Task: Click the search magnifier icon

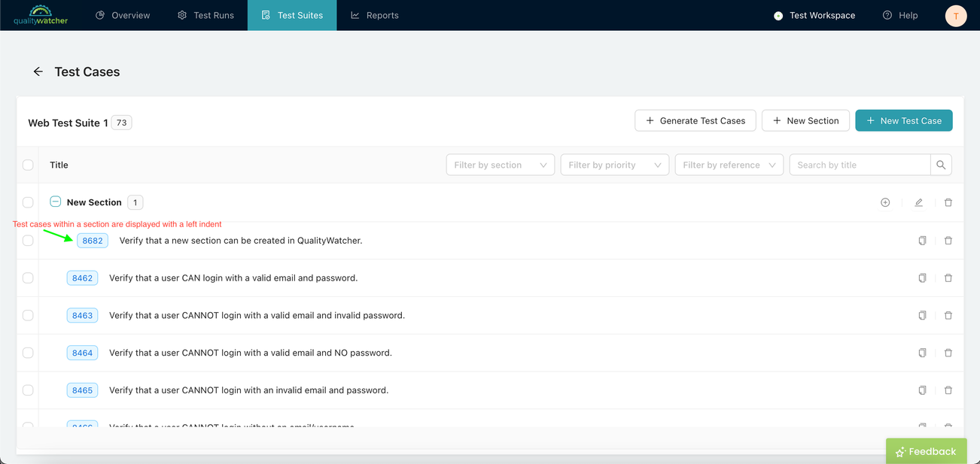Action: (941, 165)
